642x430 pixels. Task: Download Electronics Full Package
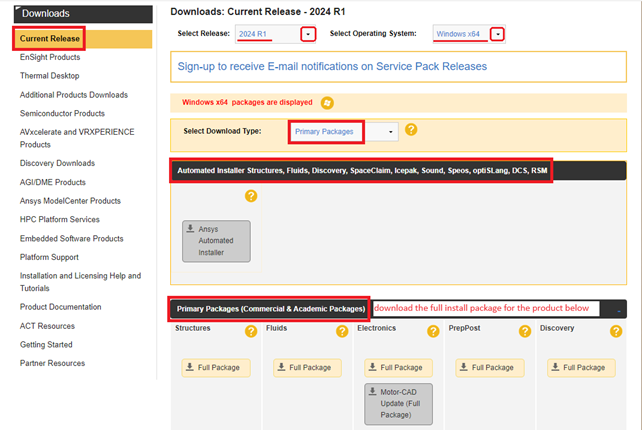(x=398, y=368)
